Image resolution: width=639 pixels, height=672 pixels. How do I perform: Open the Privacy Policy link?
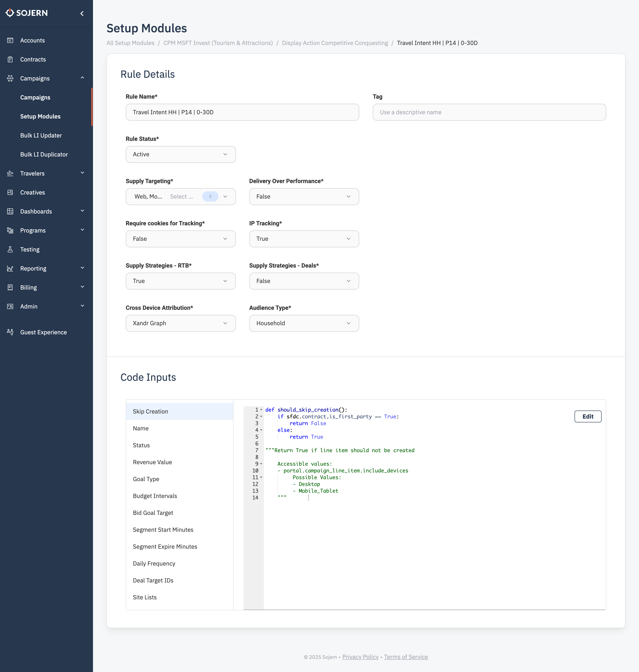pos(360,657)
